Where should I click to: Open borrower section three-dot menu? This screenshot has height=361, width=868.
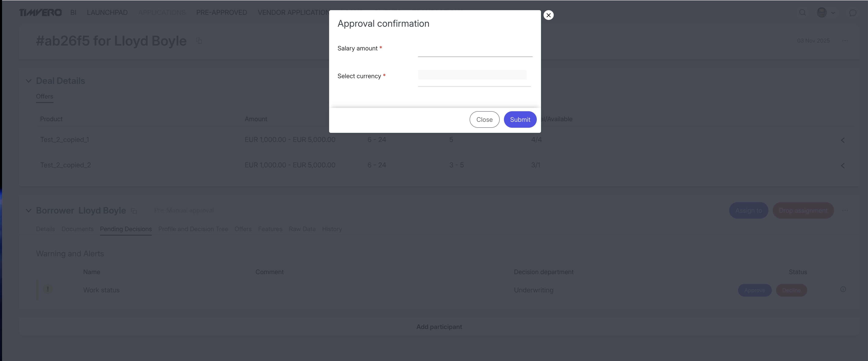click(x=845, y=210)
